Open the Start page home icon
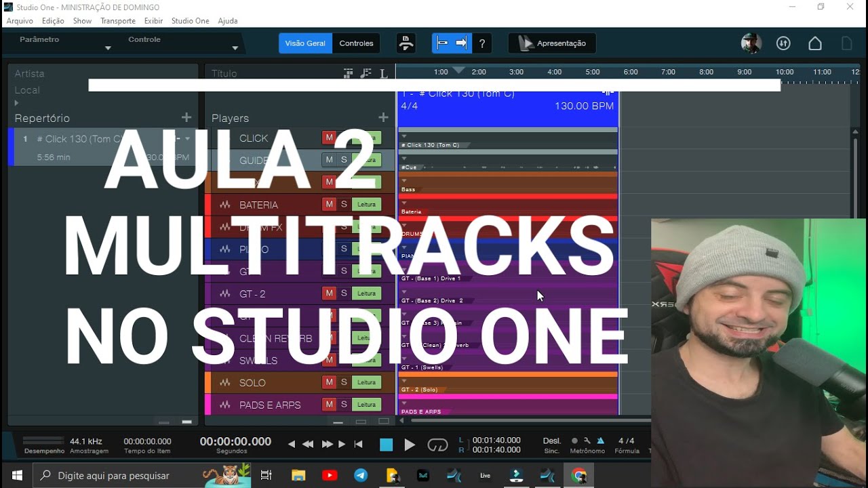The width and height of the screenshot is (868, 488). (815, 43)
